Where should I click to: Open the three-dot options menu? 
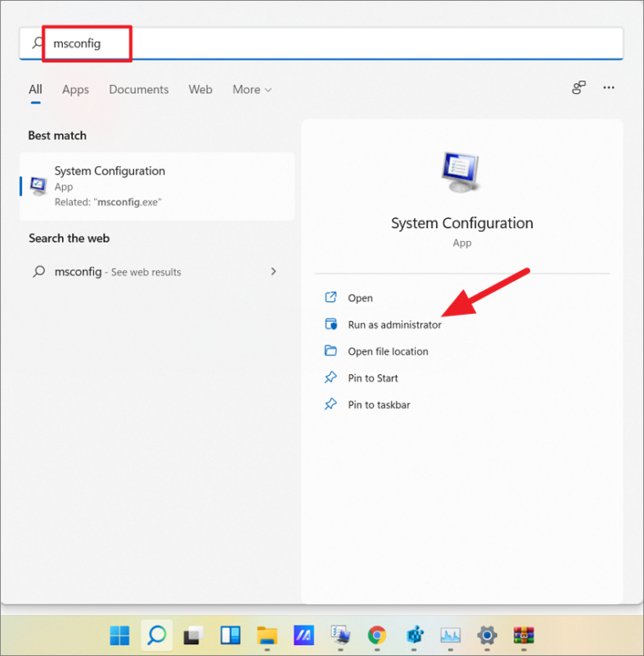tap(608, 87)
